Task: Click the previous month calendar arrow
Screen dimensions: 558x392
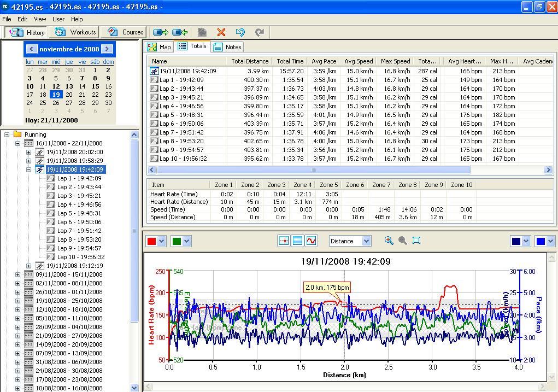Action: (31, 49)
